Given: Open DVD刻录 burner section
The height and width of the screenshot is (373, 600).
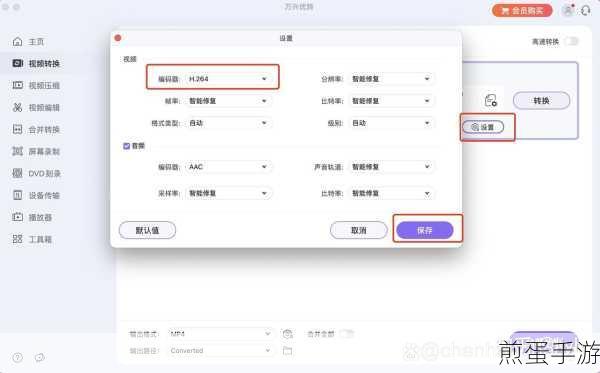Looking at the screenshot, I should click(x=36, y=174).
